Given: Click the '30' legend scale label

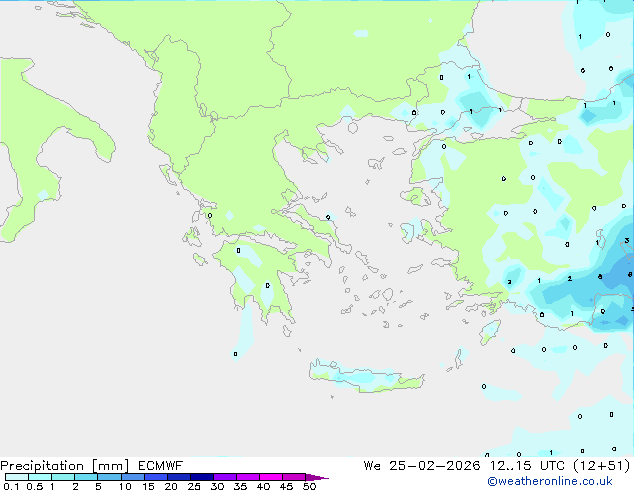Looking at the screenshot, I should tap(217, 486).
